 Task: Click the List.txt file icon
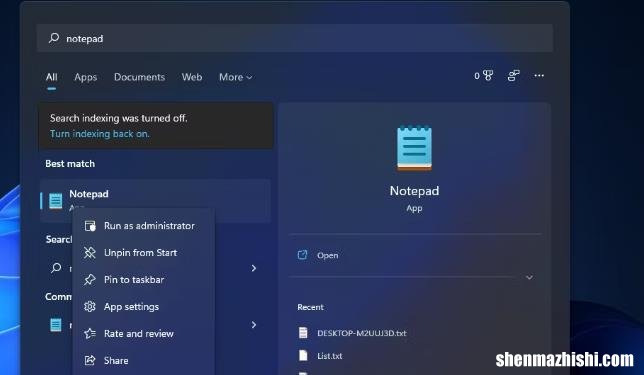[303, 355]
